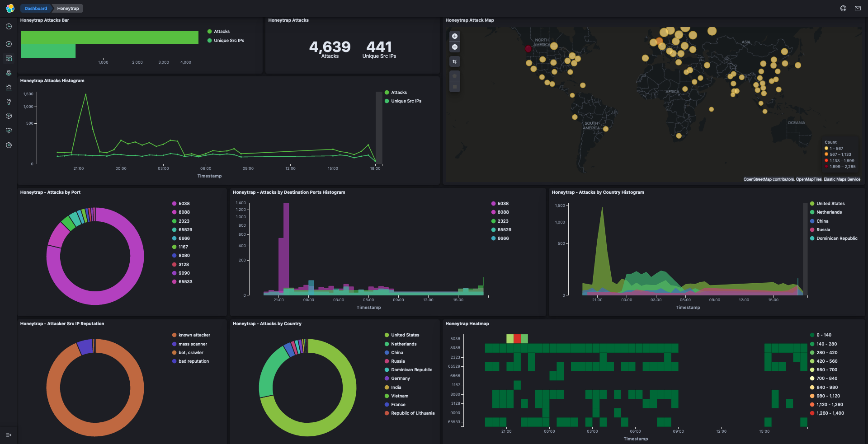The height and width of the screenshot is (444, 868).
Task: Zoom in on the Honeytrap Attack Map
Action: (x=455, y=36)
